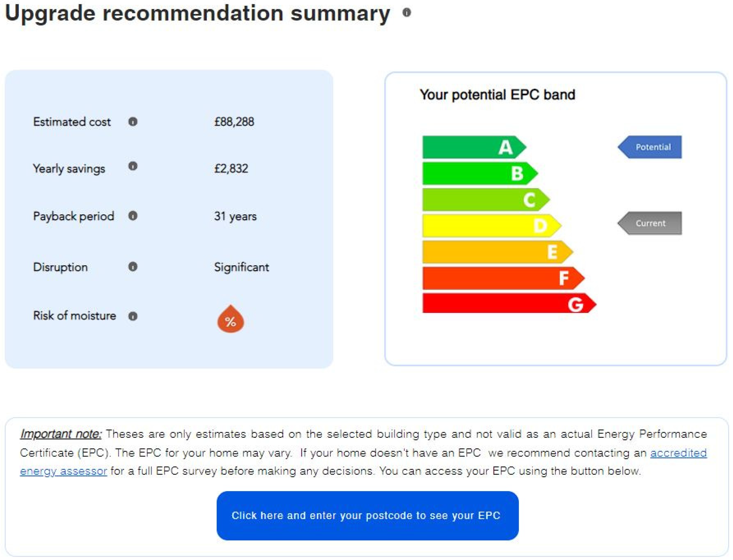Click the blue Potential arrow marker
This screenshot has width=733, height=560.
click(x=650, y=147)
